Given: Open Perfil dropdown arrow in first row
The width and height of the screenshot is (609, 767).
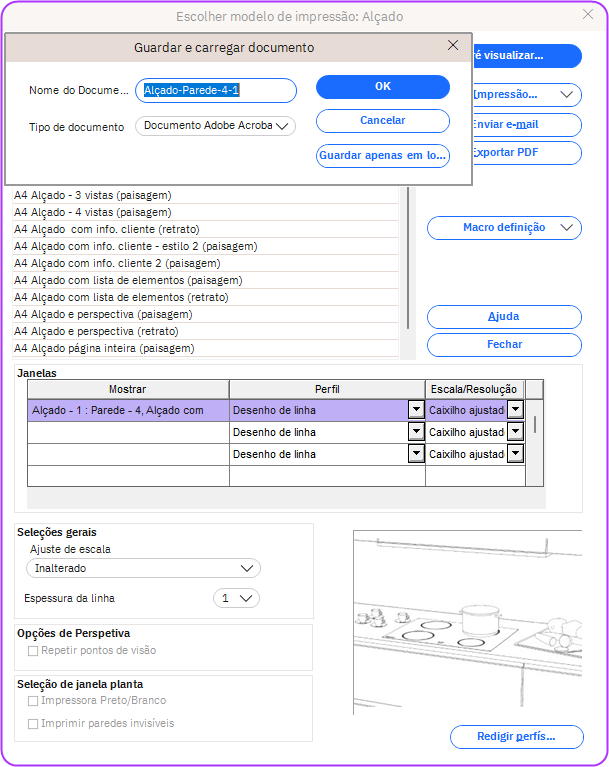Looking at the screenshot, I should click(415, 410).
